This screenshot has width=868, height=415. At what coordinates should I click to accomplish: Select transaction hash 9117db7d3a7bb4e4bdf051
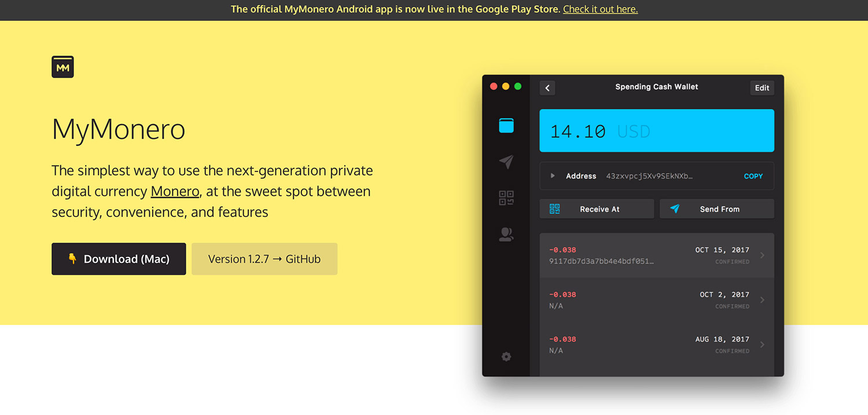pos(601,261)
